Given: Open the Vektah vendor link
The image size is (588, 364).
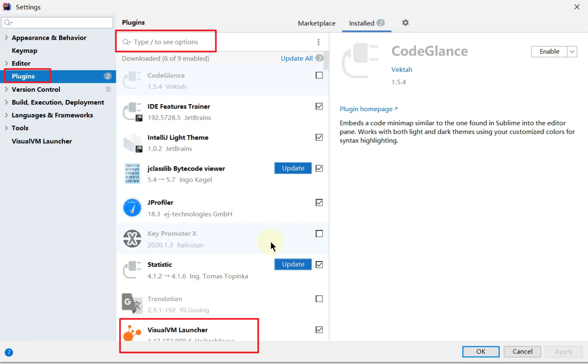Looking at the screenshot, I should (x=402, y=70).
